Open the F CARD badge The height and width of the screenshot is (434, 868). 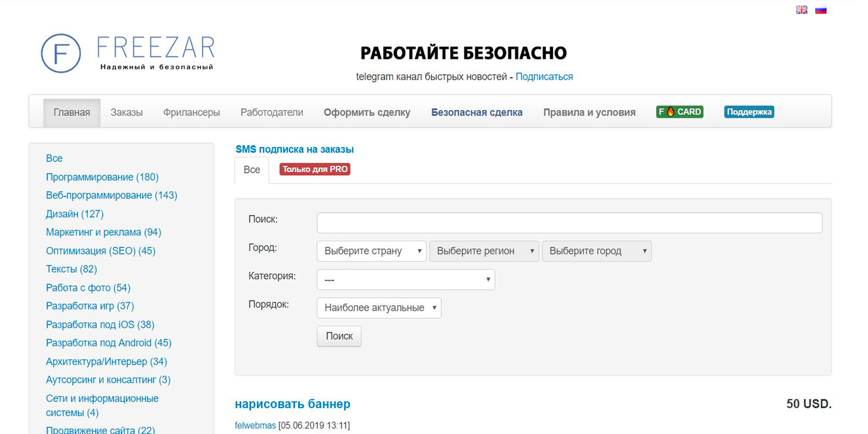pyautogui.click(x=679, y=112)
